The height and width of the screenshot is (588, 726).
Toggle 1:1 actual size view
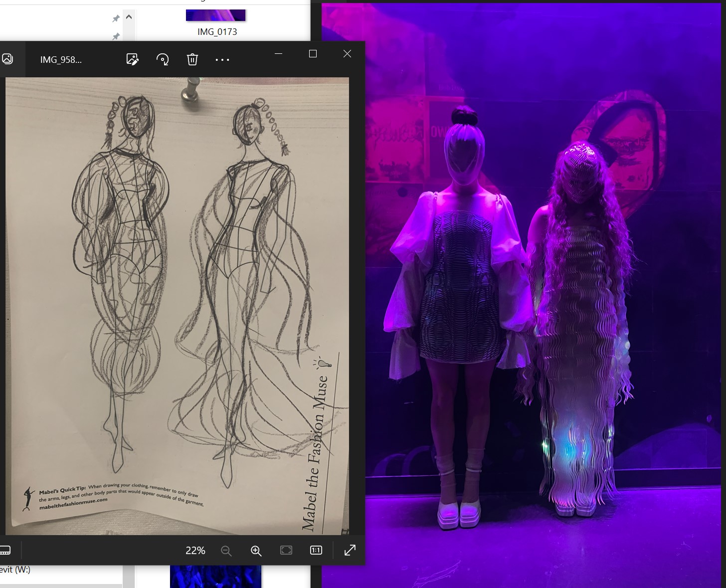pos(316,550)
